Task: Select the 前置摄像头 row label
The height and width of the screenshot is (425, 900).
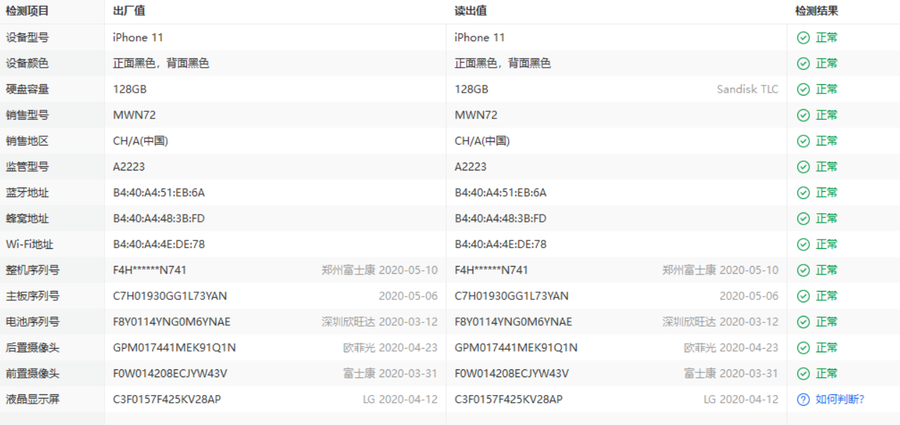Action: [32, 374]
